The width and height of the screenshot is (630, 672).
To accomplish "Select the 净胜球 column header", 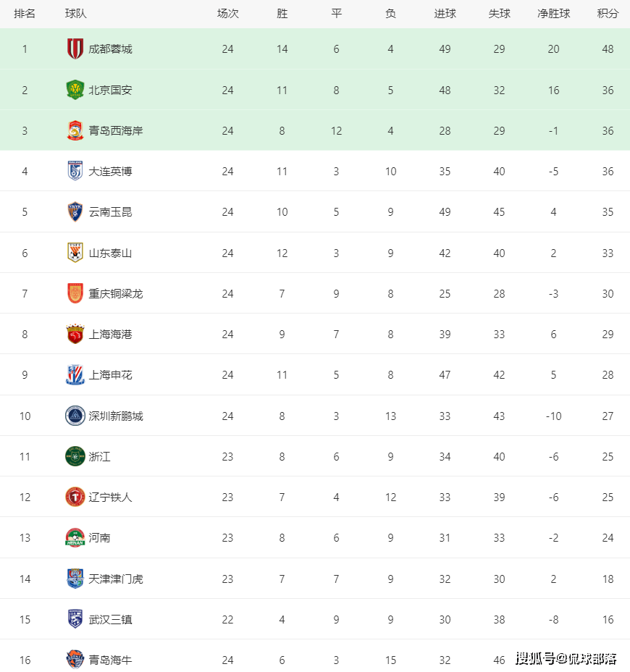I will (553, 14).
